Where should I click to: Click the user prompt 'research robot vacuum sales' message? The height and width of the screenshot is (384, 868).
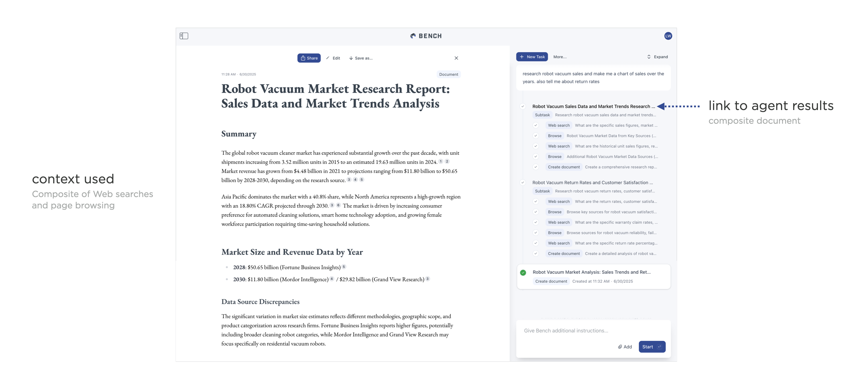pyautogui.click(x=593, y=78)
